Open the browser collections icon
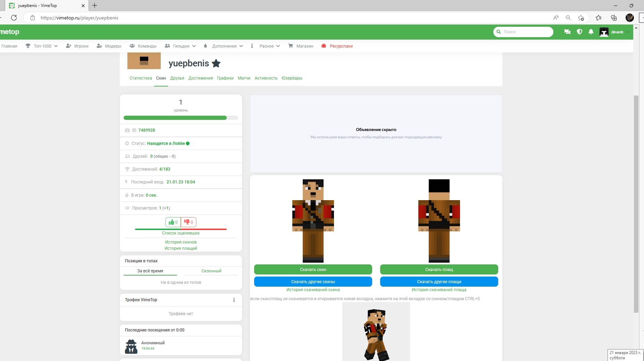 coord(614,18)
